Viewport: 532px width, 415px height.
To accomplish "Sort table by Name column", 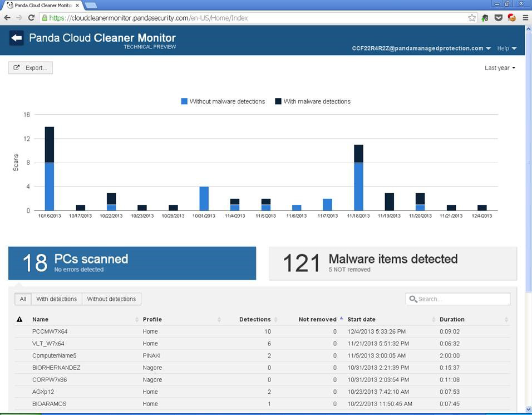I will point(40,319).
